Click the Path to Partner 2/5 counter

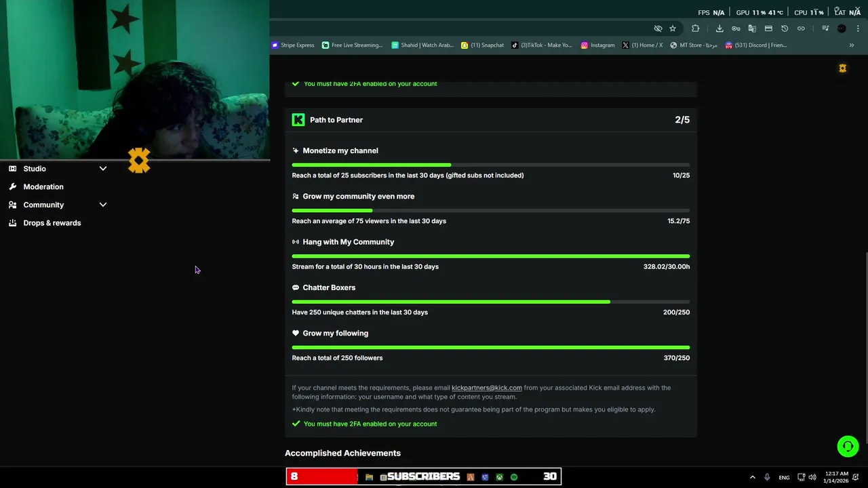pos(682,120)
